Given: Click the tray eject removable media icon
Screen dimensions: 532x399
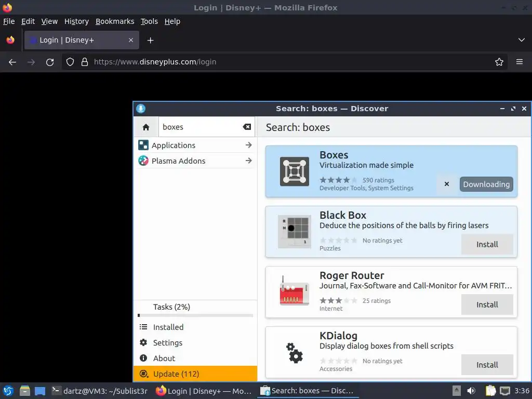Looking at the screenshot, I should (x=457, y=391).
